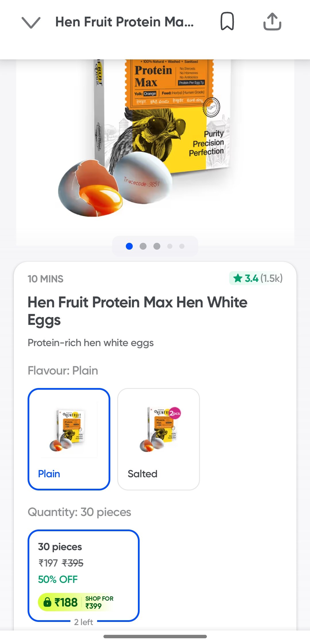
Task: Jump to second carousel image dot
Action: click(x=143, y=246)
